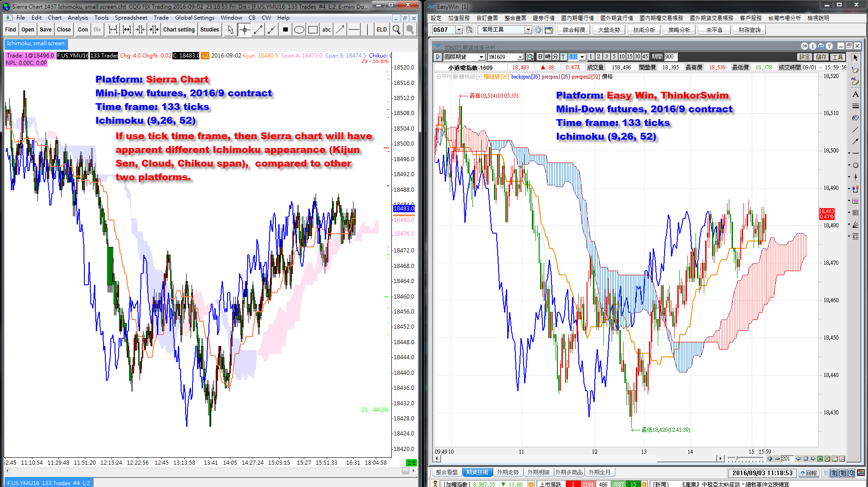Screen dimensions: 868x487
Task: Open the 常用工具 dropdown
Action: tap(528, 30)
